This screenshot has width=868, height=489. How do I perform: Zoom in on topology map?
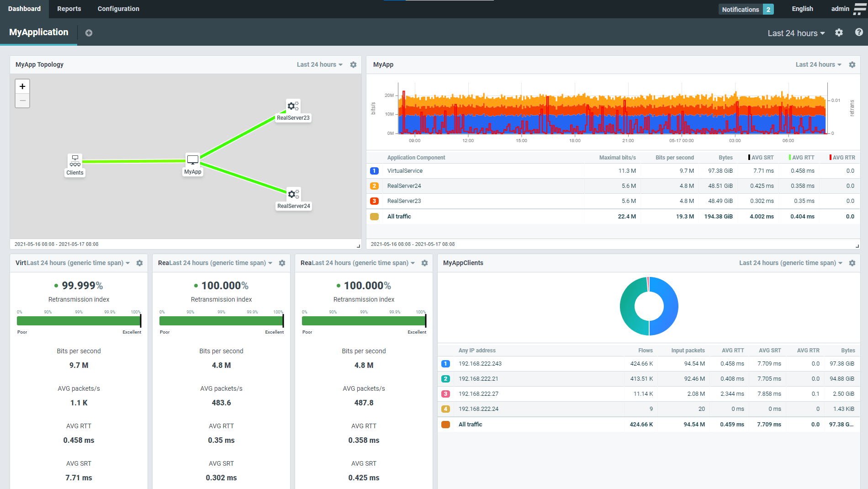[x=22, y=86]
